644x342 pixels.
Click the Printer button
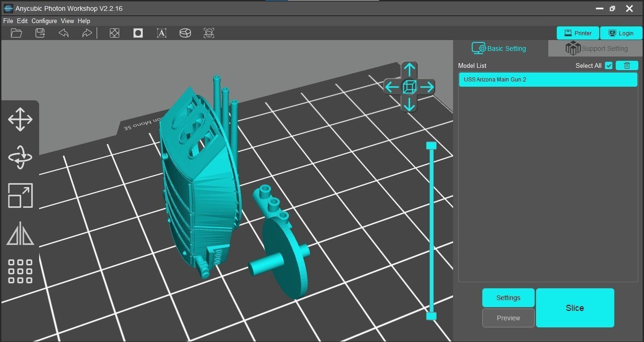click(578, 33)
